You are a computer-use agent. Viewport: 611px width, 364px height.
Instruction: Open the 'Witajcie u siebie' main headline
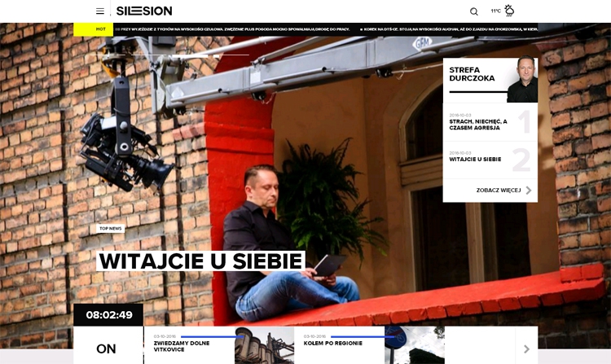(200, 261)
